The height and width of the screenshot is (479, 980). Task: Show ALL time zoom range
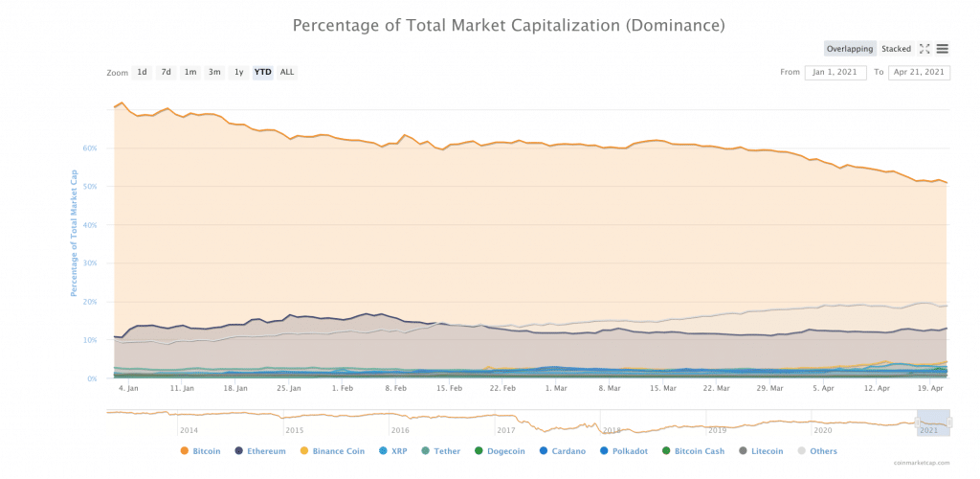point(287,72)
